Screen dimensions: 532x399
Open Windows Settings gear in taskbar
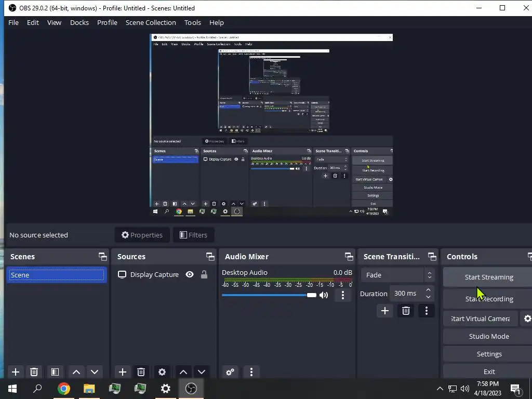tap(166, 389)
